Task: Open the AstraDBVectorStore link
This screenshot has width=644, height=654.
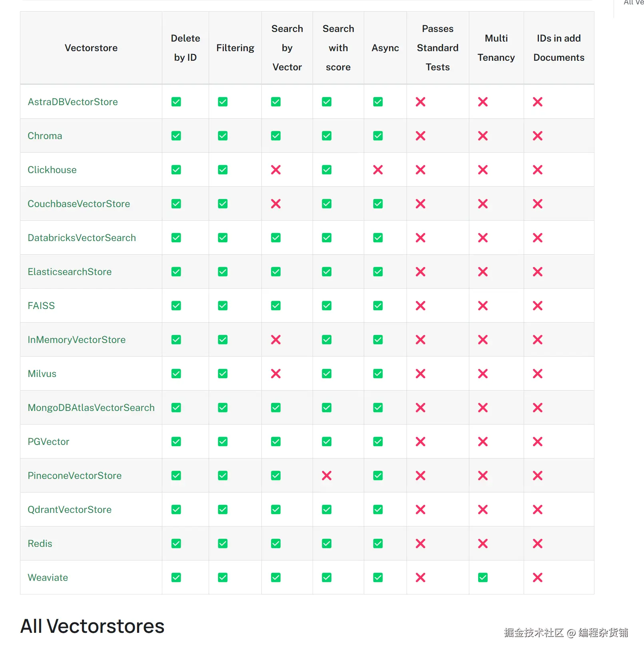Action: pyautogui.click(x=73, y=102)
